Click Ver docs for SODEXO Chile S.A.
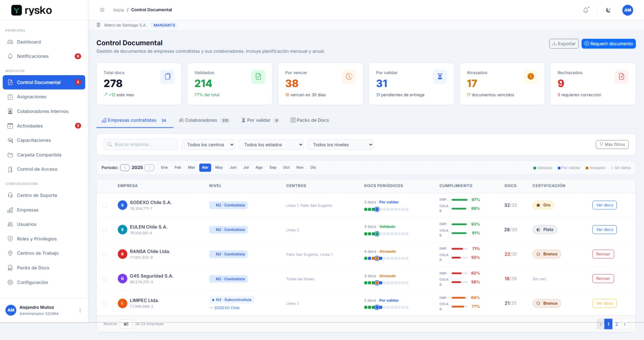Screen dimensions: 644x340 point(605,205)
